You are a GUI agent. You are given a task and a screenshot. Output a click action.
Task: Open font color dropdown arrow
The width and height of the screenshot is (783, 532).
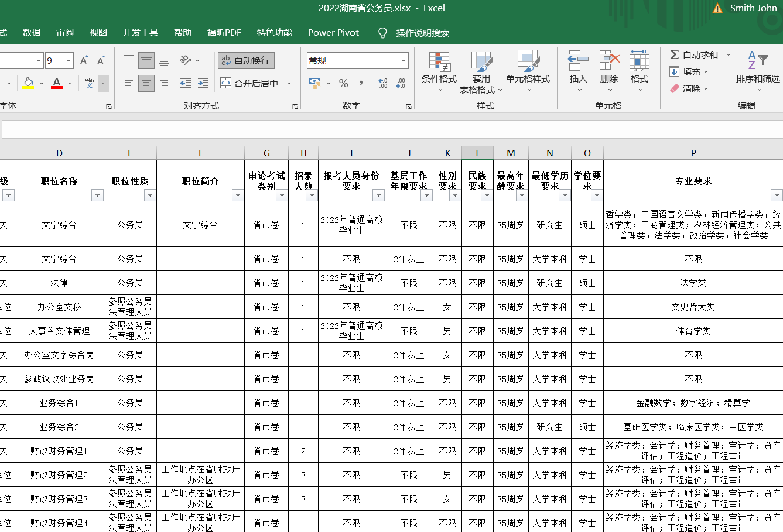(70, 83)
